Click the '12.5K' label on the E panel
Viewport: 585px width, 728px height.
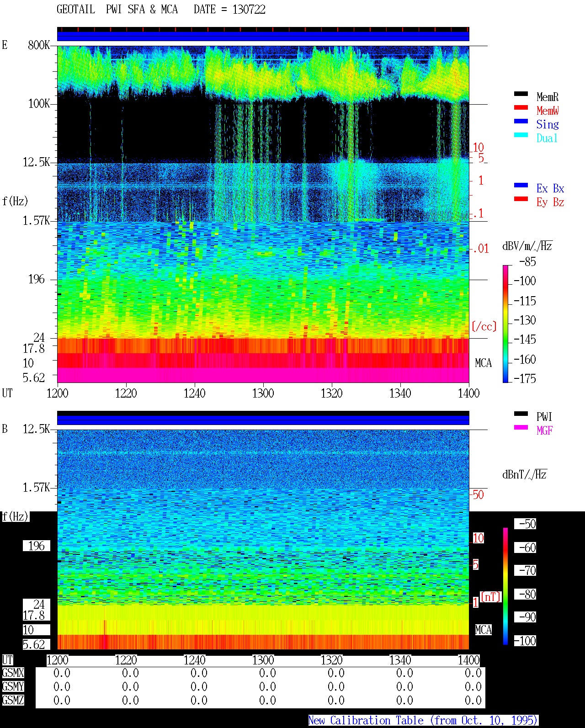point(36,162)
